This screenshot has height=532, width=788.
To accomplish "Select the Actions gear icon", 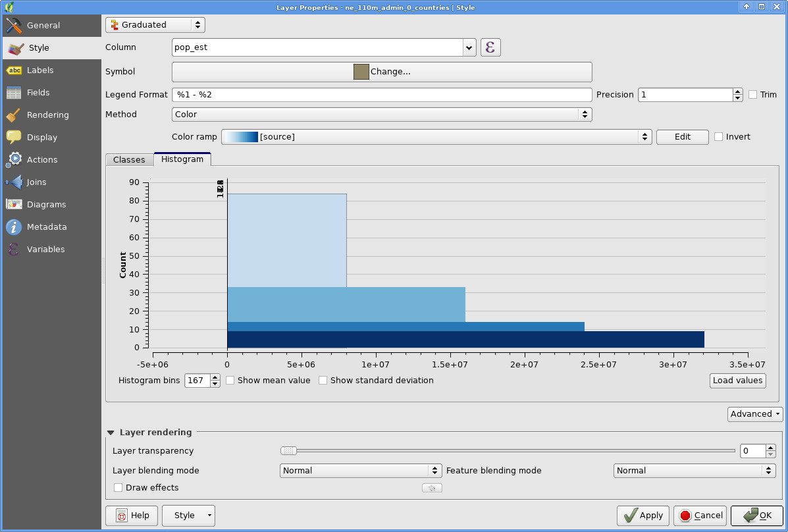I will pyautogui.click(x=14, y=160).
